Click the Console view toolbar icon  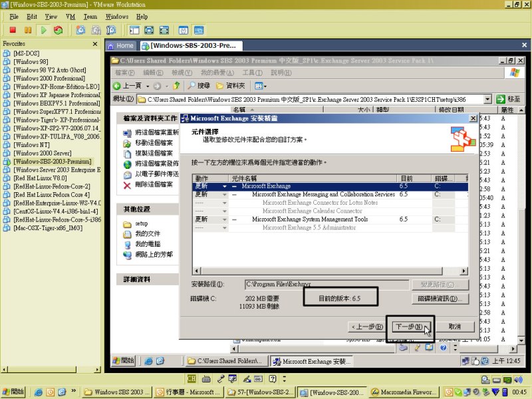[x=199, y=30]
